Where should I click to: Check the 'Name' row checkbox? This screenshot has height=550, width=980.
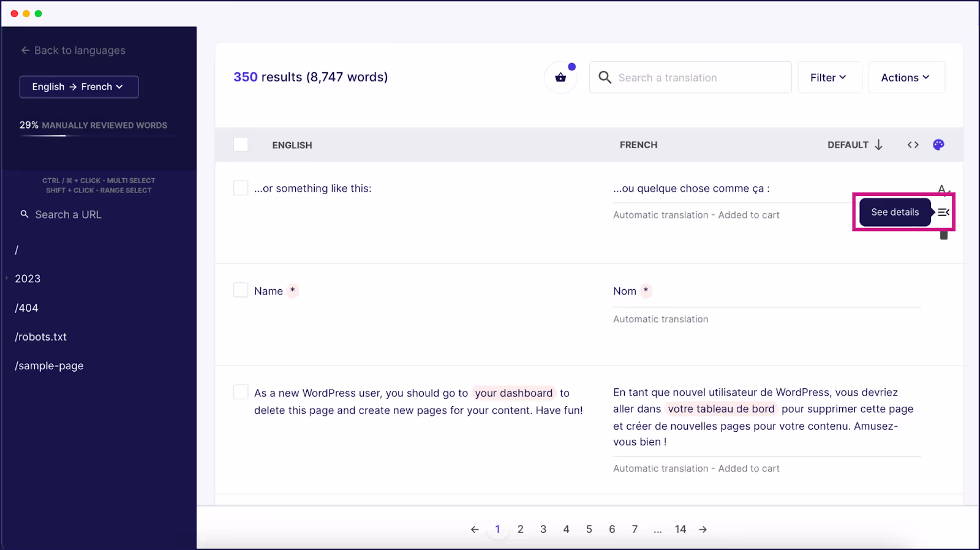tap(241, 290)
